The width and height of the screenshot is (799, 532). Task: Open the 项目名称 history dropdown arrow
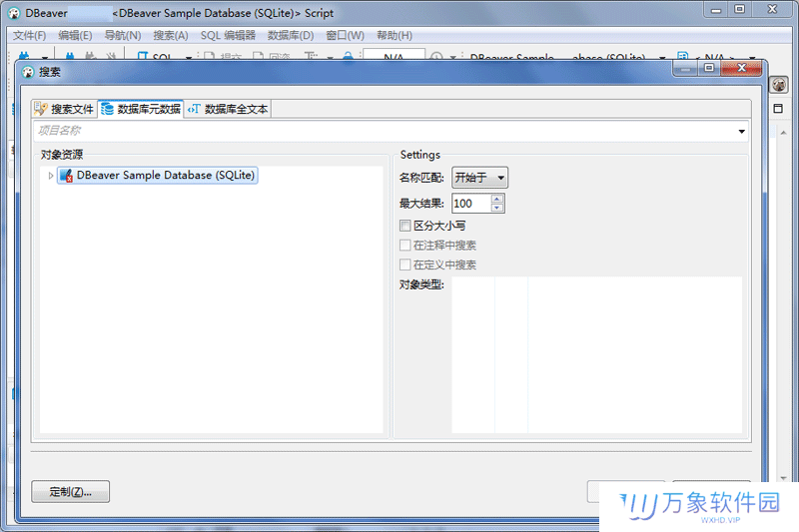point(741,132)
